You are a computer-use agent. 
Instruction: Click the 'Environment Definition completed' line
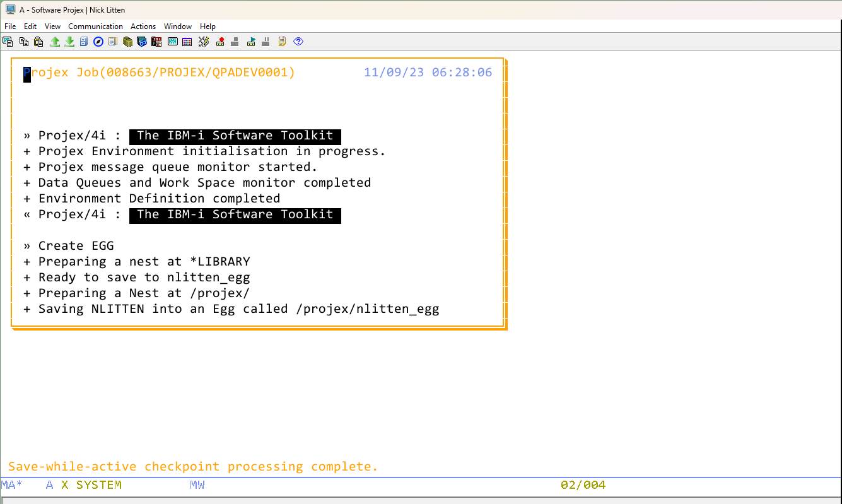[151, 199]
